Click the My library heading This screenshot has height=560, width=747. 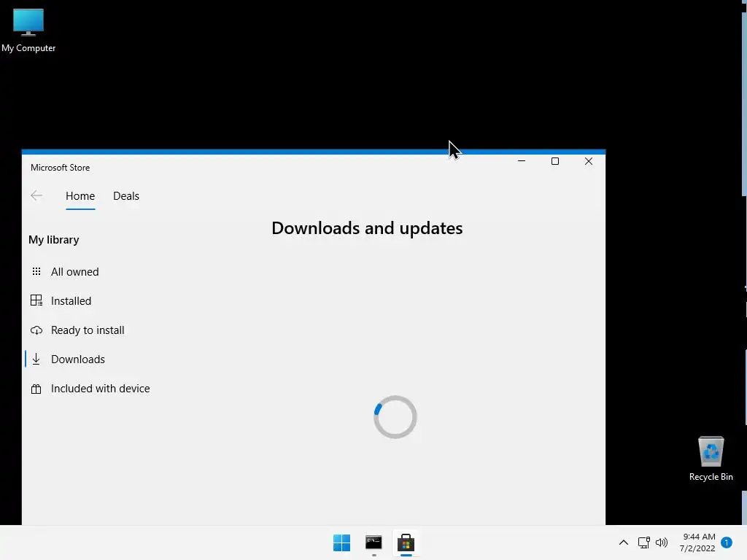[54, 239]
